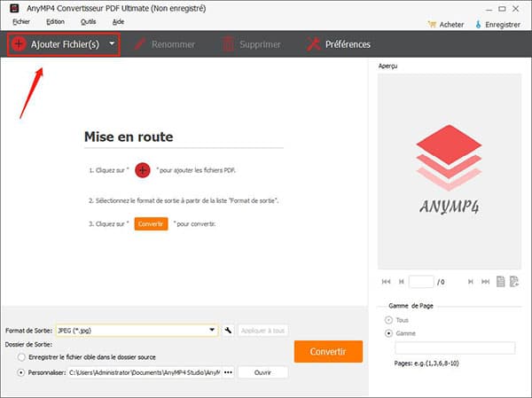Open the Outils menu
Image resolution: width=532 pixels, height=398 pixels.
(89, 21)
